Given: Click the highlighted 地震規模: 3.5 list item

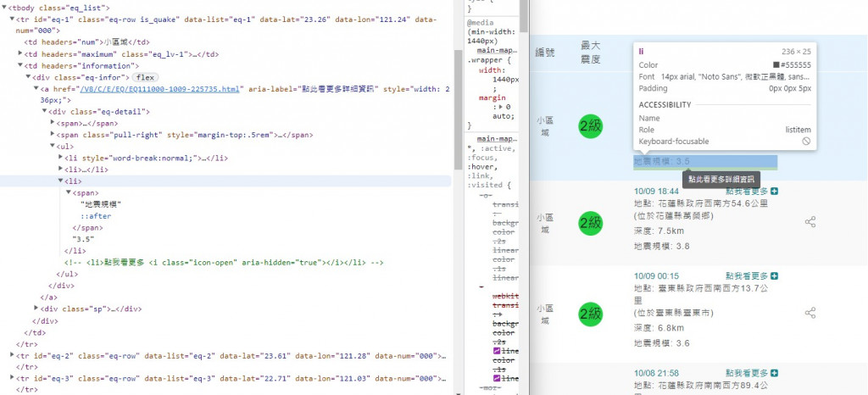Looking at the screenshot, I should pos(705,161).
